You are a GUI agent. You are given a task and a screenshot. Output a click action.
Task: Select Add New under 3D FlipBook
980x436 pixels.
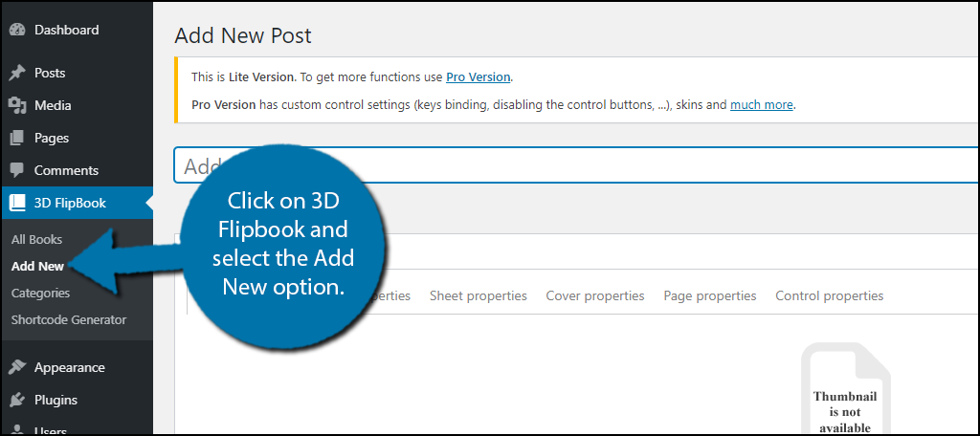pyautogui.click(x=37, y=266)
